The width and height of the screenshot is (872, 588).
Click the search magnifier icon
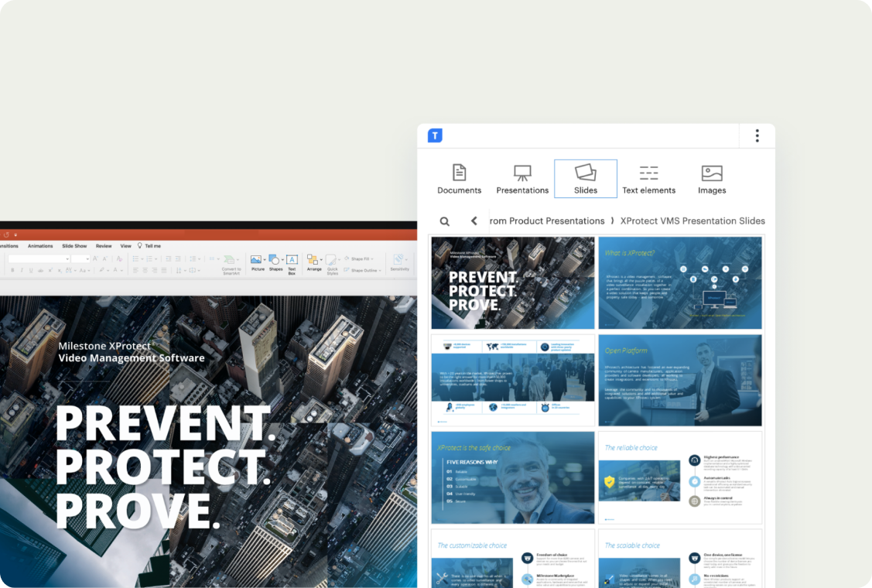tap(445, 221)
